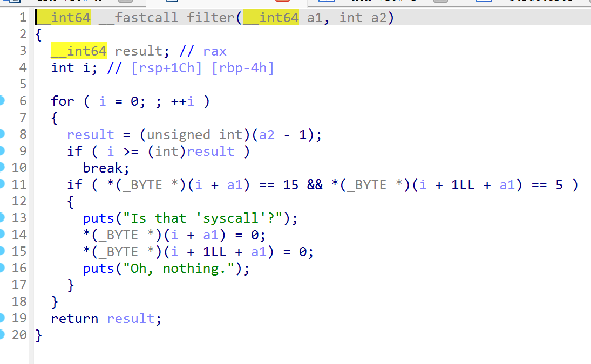Click the rax register comment on line 3
Screen dimensions: 591x364
214,51
